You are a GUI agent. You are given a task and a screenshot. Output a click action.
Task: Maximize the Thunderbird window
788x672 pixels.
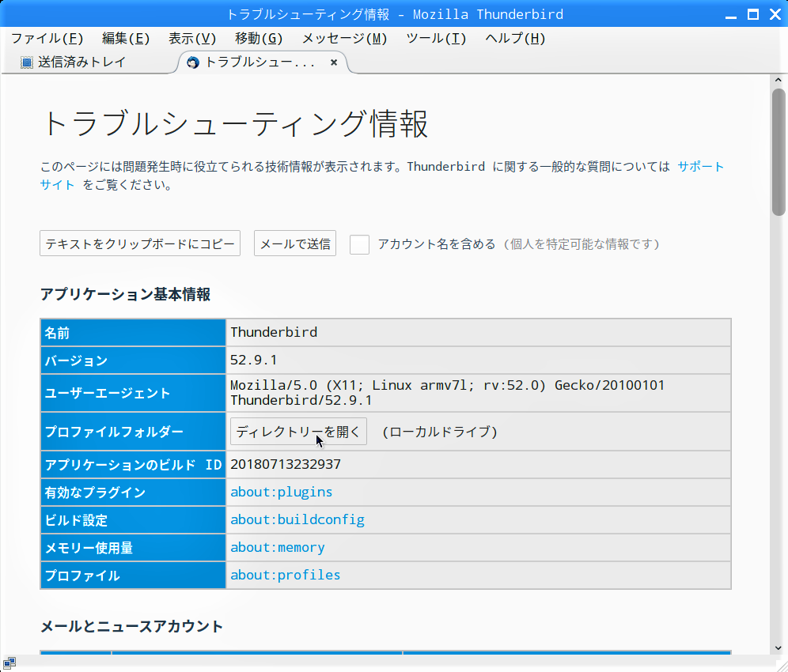753,14
